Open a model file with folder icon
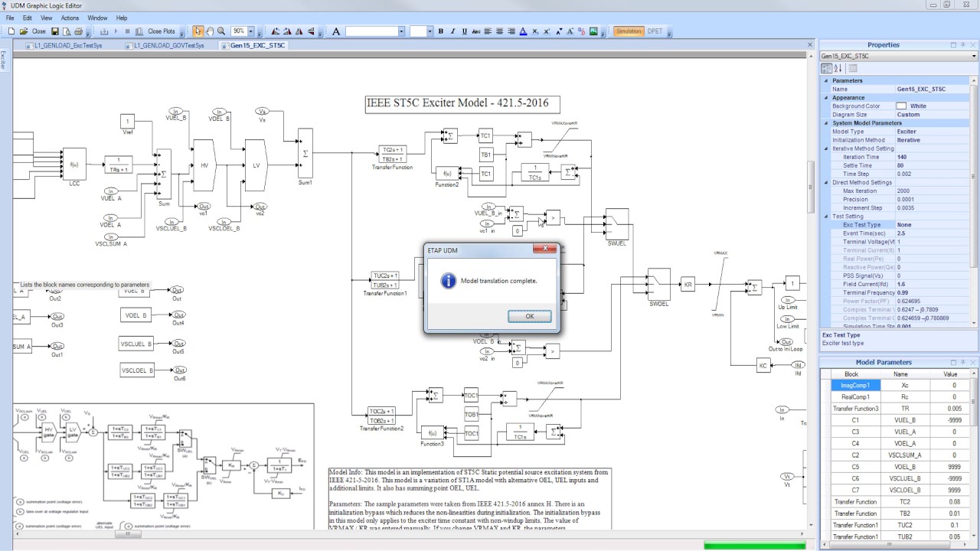 (x=24, y=31)
